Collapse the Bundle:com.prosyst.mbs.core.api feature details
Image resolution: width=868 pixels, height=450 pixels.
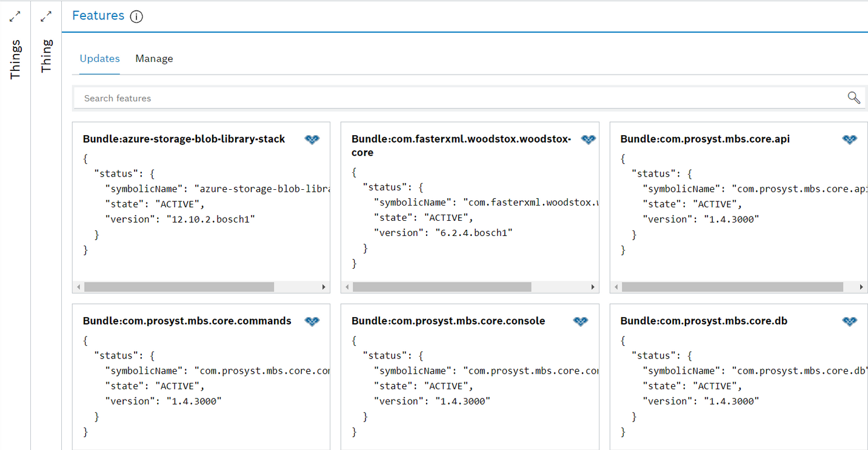849,139
